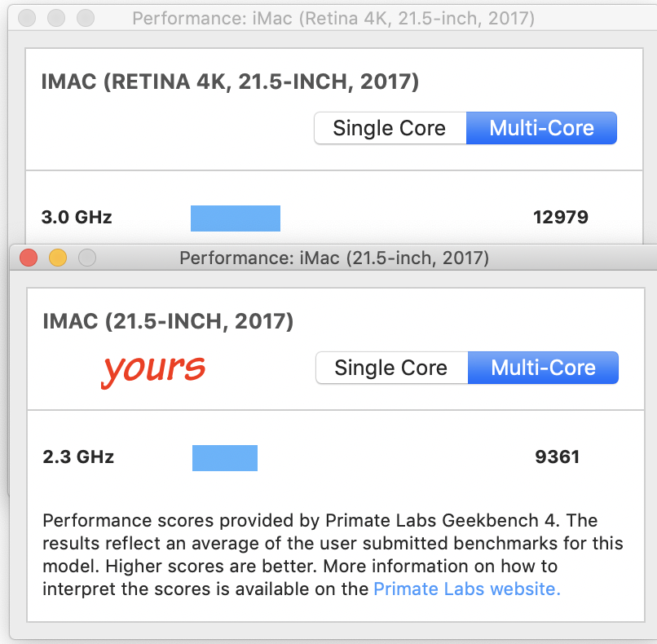Select Multi-Core in the iMac 21.5-inch window
This screenshot has height=644, width=657.
tap(543, 368)
